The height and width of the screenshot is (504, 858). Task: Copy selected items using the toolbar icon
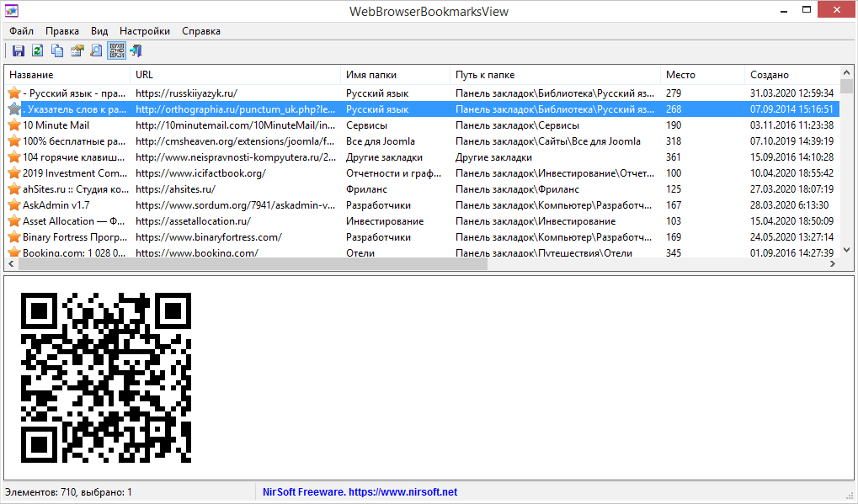[57, 50]
